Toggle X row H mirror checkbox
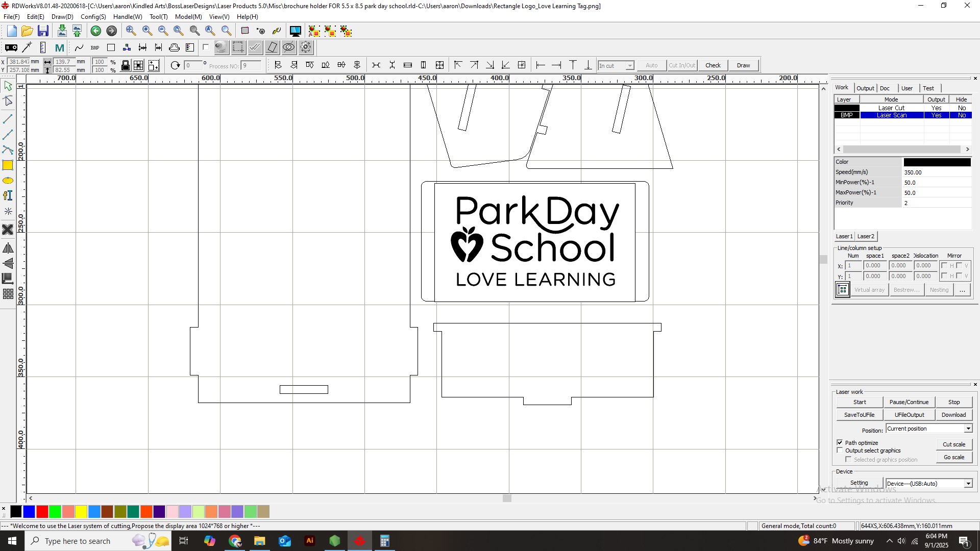980x551 pixels. [944, 265]
